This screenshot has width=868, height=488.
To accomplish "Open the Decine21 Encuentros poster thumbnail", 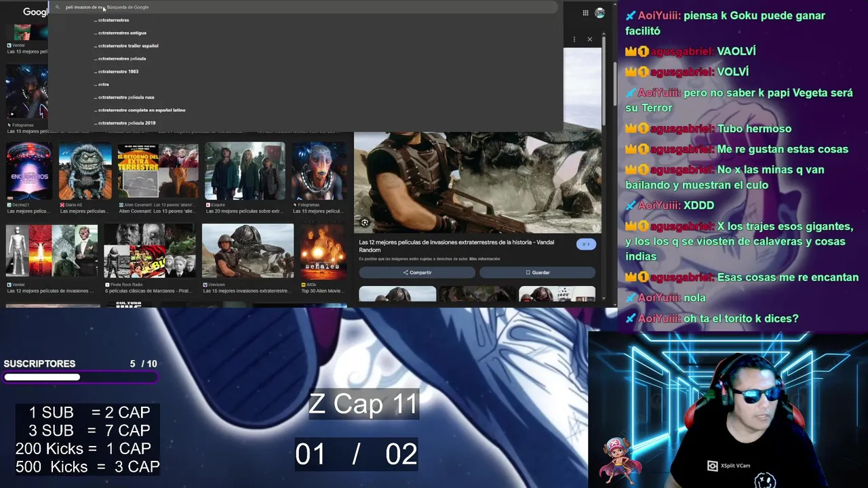I will tap(28, 171).
